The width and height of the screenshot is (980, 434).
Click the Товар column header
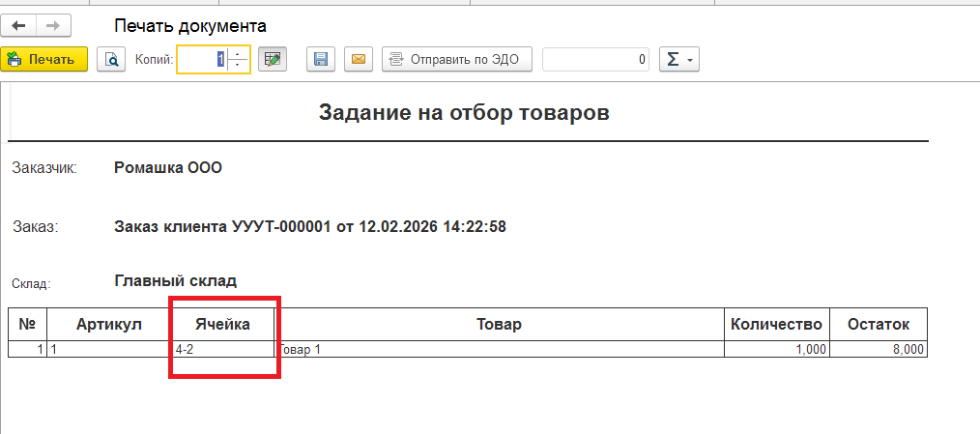[499, 324]
